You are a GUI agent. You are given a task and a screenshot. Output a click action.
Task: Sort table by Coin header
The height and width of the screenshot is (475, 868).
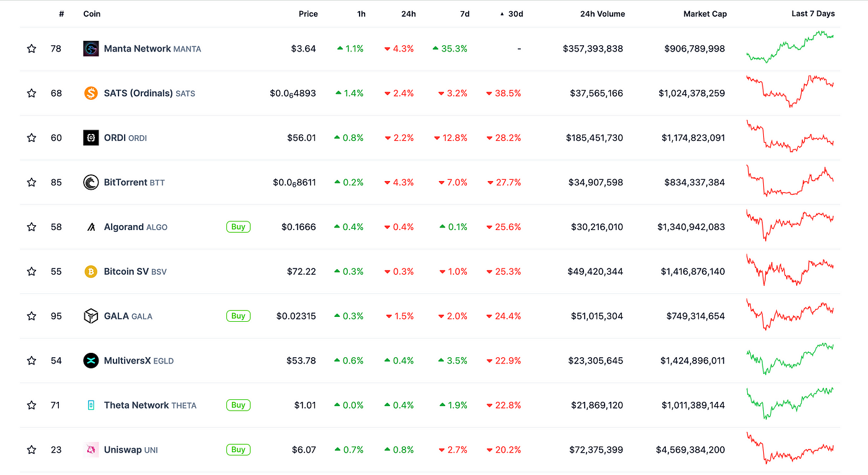pos(92,14)
